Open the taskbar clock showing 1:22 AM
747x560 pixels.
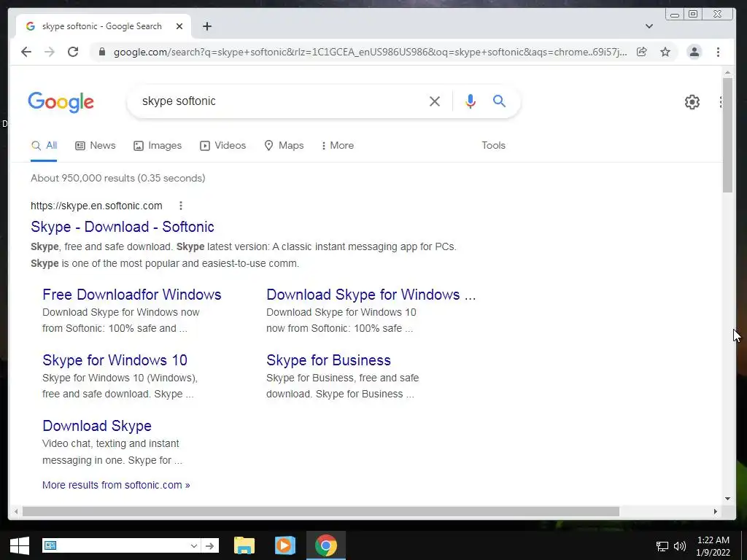point(713,546)
